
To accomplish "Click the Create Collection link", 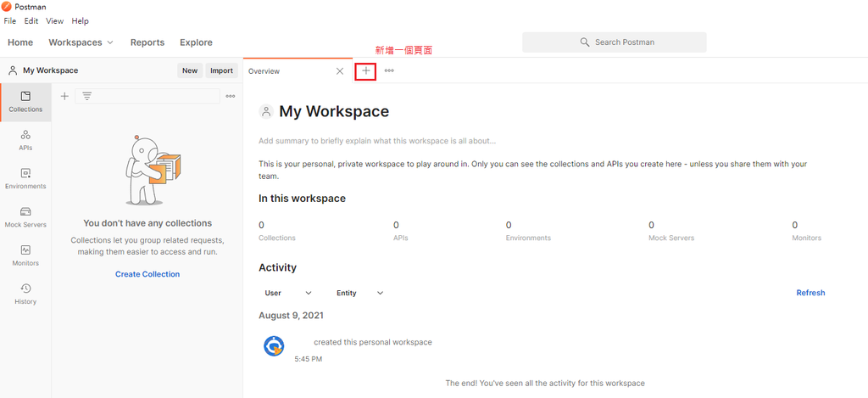I will 147,274.
